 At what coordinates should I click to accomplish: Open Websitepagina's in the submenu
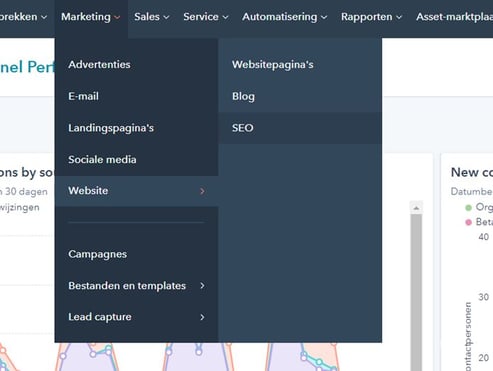300,64
